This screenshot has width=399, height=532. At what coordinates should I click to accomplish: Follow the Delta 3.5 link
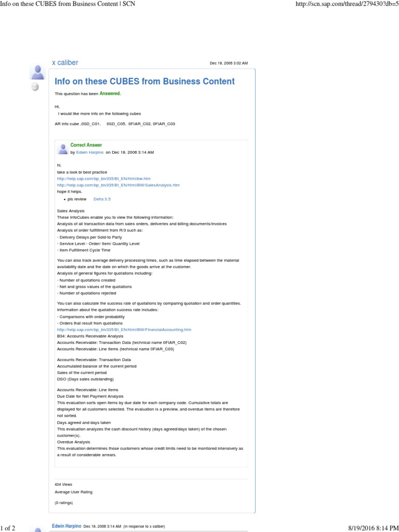tap(102, 199)
